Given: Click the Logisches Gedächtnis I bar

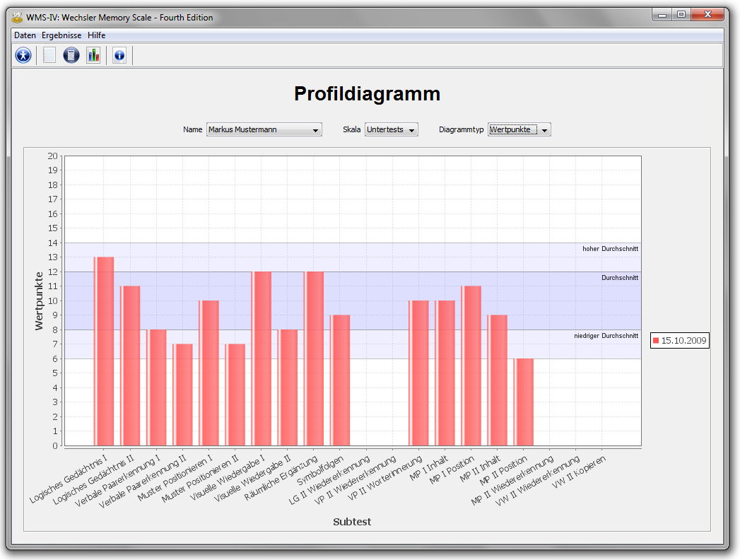Looking at the screenshot, I should (104, 351).
